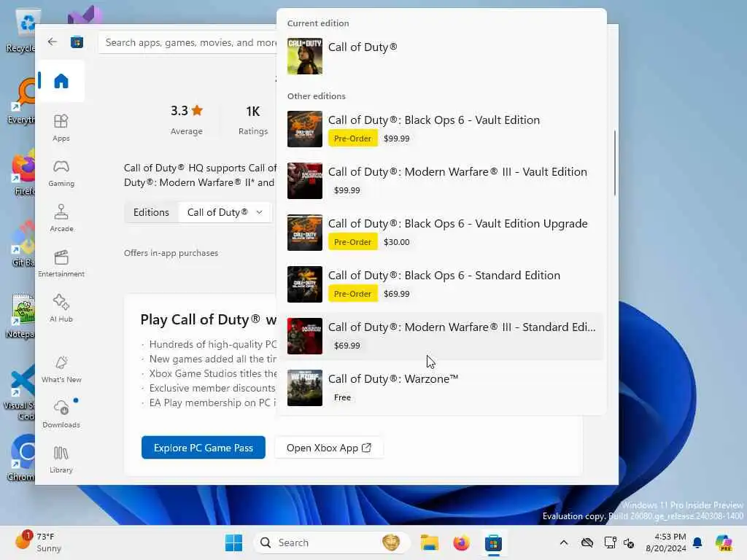This screenshot has width=747, height=560.
Task: Open Downloads in the Store sidebar
Action: click(61, 414)
